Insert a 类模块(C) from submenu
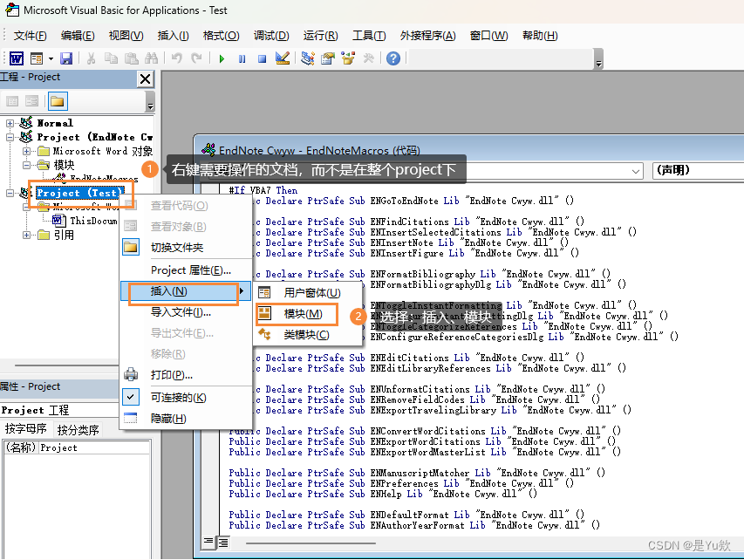Viewport: 744px width, 560px height. click(308, 335)
